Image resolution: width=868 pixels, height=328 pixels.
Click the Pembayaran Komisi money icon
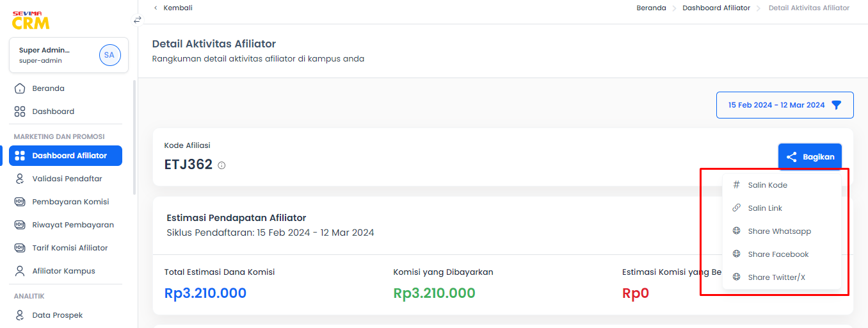tap(20, 202)
